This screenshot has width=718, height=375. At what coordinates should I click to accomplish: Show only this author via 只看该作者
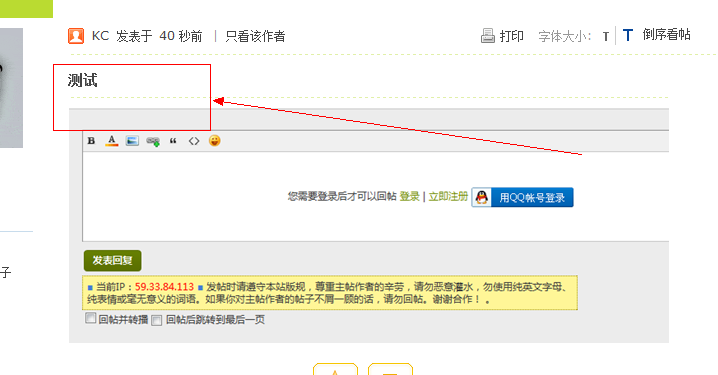click(x=255, y=36)
